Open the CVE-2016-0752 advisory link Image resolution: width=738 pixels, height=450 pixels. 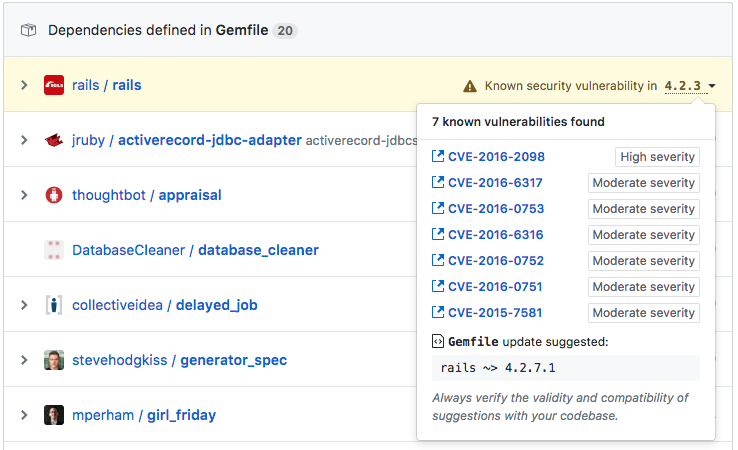click(x=496, y=261)
